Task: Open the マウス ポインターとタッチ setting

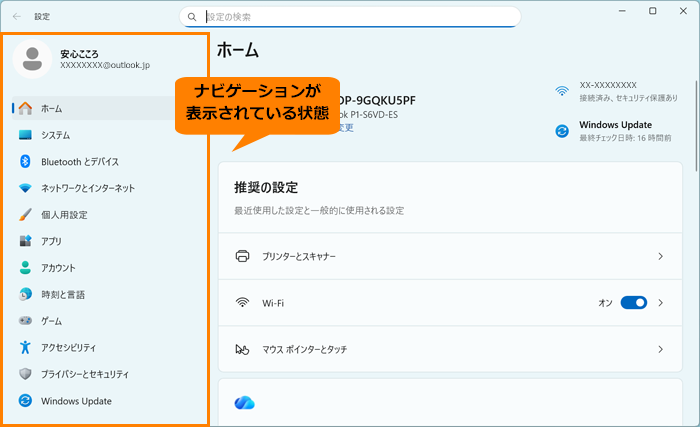Action: pos(450,349)
